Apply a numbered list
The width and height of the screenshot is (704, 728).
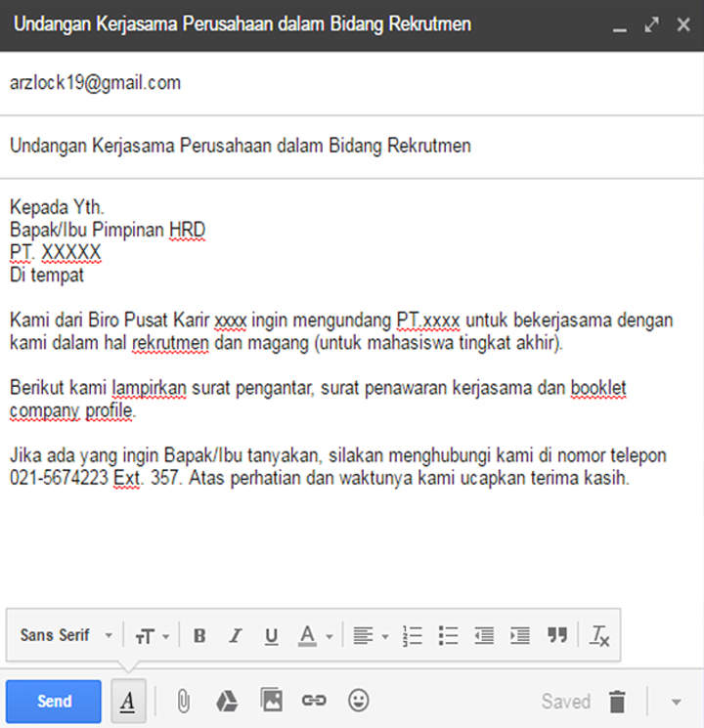coord(413,635)
